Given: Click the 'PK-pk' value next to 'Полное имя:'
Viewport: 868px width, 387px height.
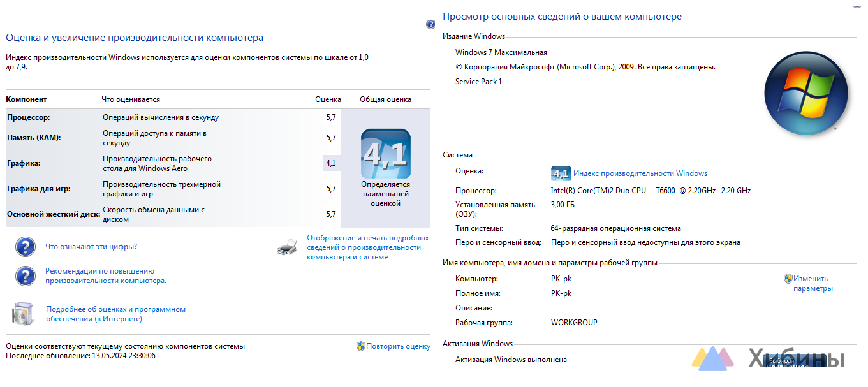Looking at the screenshot, I should tap(561, 293).
